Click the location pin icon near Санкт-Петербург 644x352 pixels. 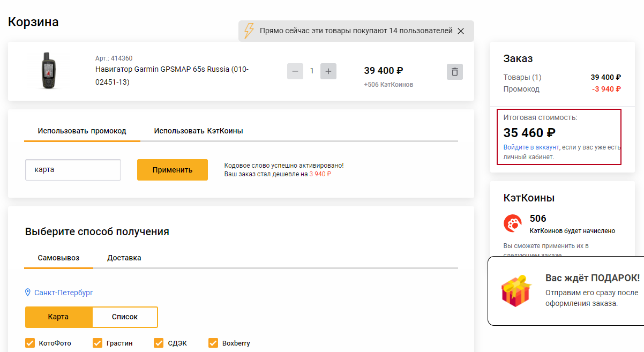click(28, 293)
